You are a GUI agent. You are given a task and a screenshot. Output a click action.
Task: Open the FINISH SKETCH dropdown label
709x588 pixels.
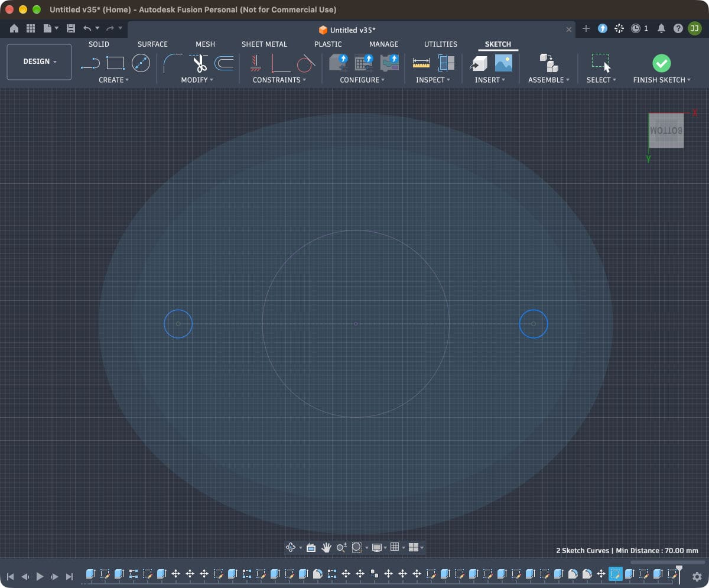pos(662,80)
